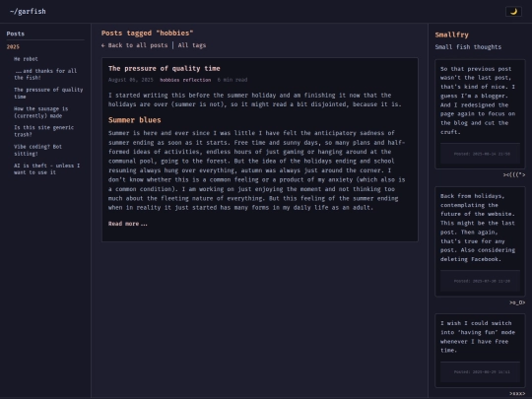Viewport: 532px width, 399px height.
Task: Open the main card title 'The pressure of quality time'
Action: [x=165, y=69]
